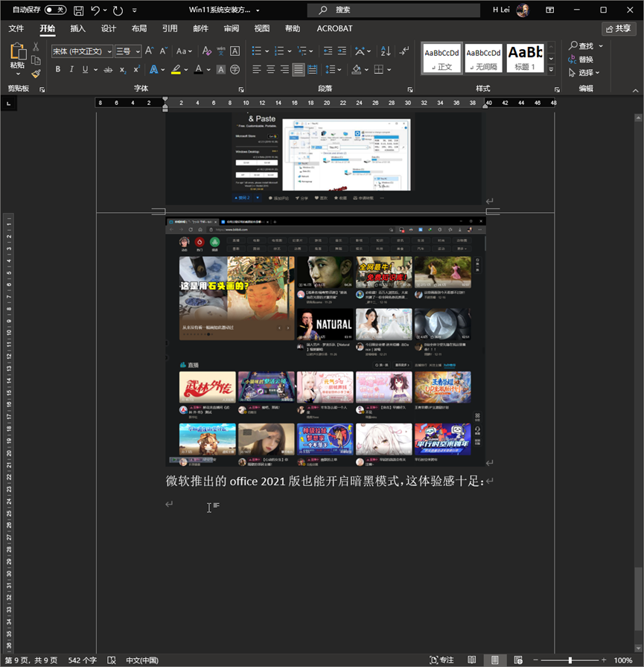The width and height of the screenshot is (644, 667).
Task: Align text to the right
Action: 284,69
